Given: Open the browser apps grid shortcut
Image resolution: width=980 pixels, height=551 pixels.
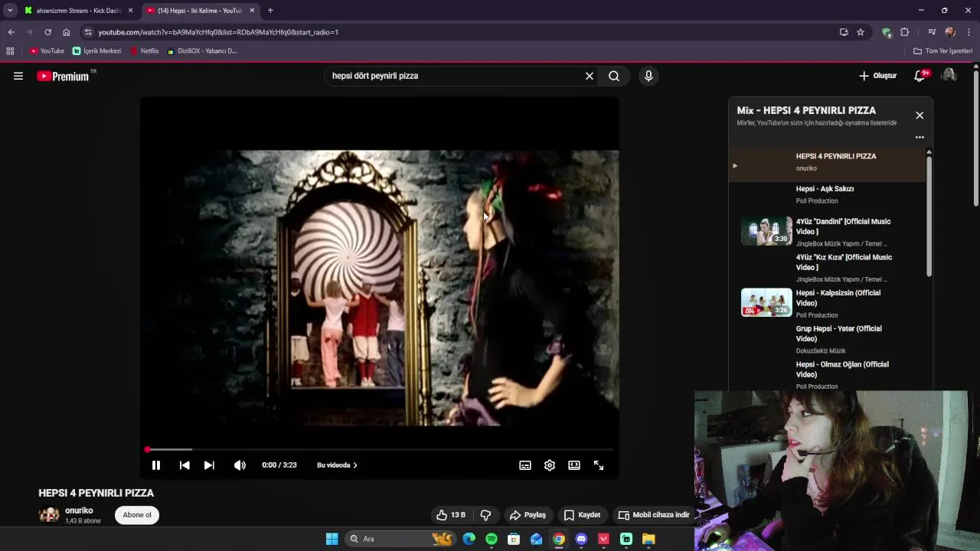Looking at the screenshot, I should point(10,51).
